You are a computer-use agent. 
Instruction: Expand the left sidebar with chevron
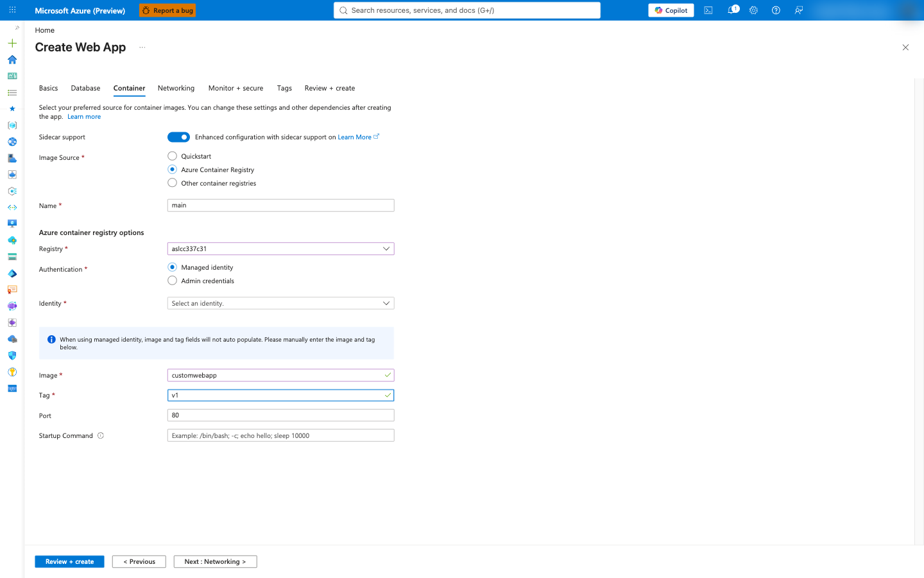[17, 28]
